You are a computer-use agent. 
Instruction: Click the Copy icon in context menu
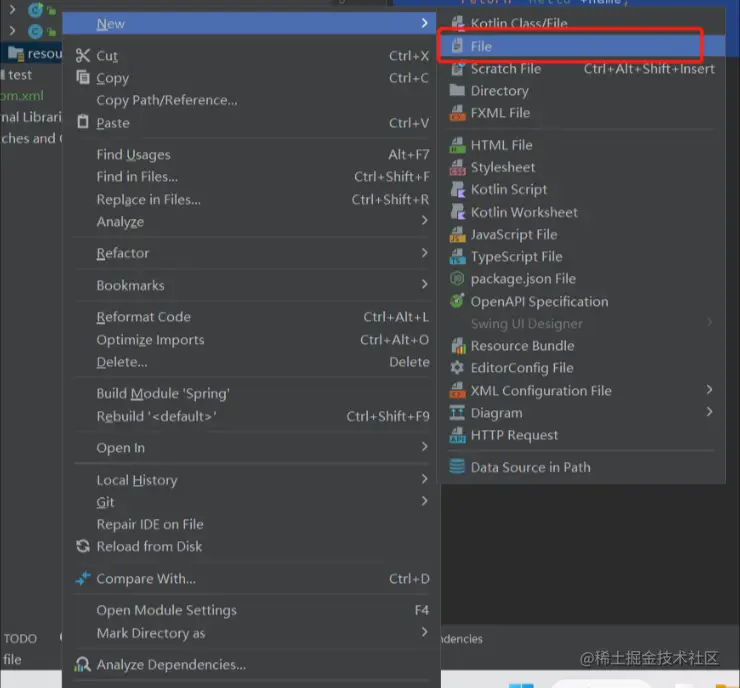83,77
